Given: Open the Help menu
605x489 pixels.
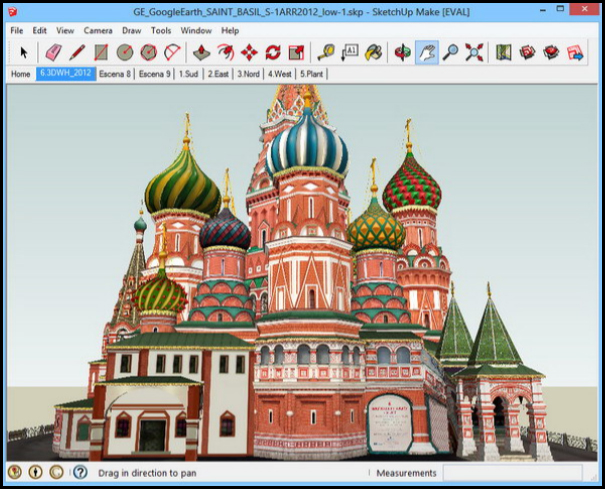Looking at the screenshot, I should pyautogui.click(x=230, y=30).
